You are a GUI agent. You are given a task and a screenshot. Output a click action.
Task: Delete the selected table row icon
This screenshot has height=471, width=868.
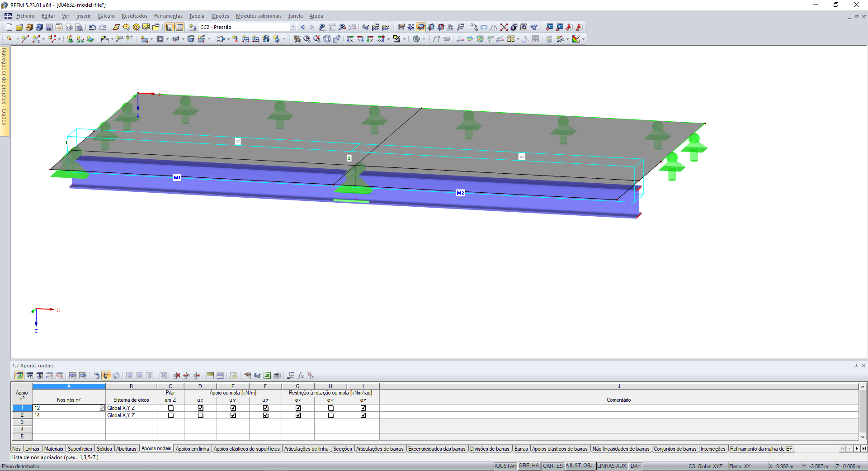pos(177,376)
